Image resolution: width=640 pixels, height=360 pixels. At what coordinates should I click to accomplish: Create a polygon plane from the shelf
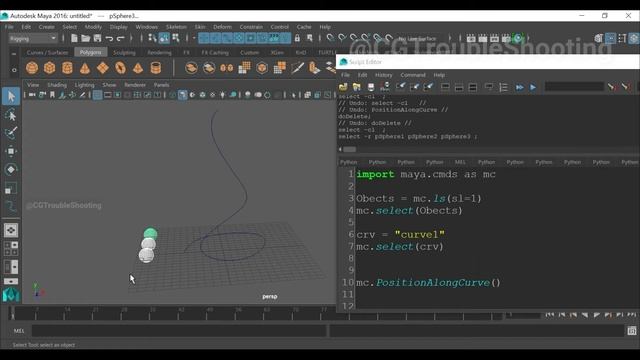102,68
